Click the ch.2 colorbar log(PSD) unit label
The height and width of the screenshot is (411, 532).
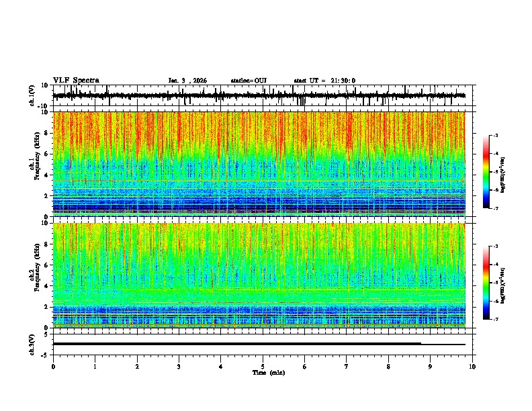(502, 285)
